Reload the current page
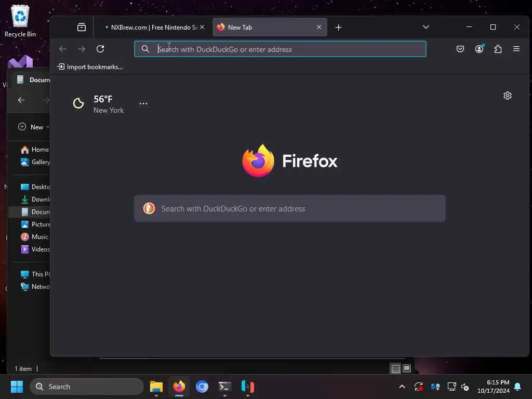The height and width of the screenshot is (399, 532). [x=100, y=49]
